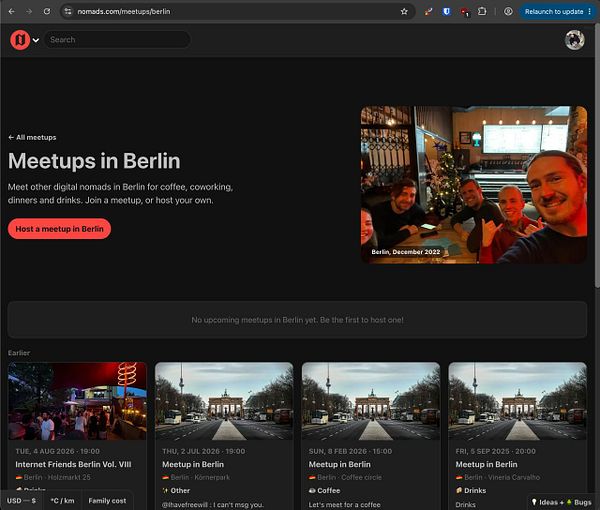Open the Berlin, December 2022 photo
The image size is (600, 510).
(x=474, y=185)
